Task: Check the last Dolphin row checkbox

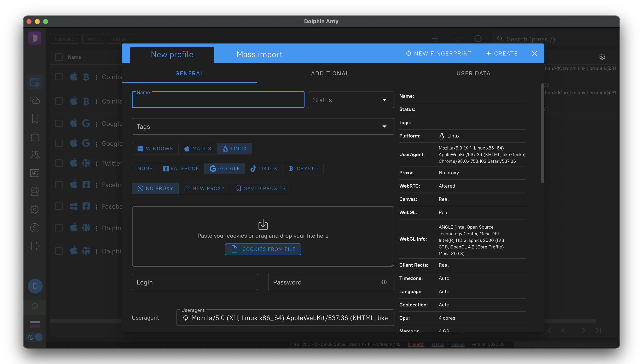Action: 59,251
